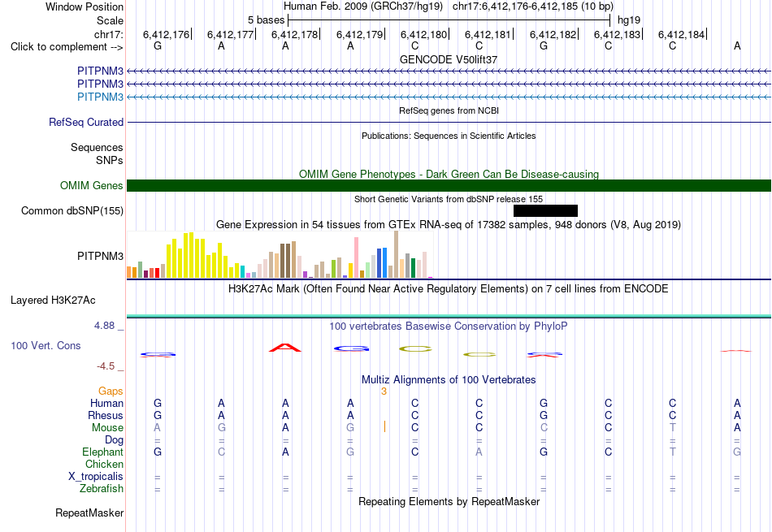Click the GENCODE V50lift37 track title
Viewport: 772px width, 532px height.
coord(449,59)
